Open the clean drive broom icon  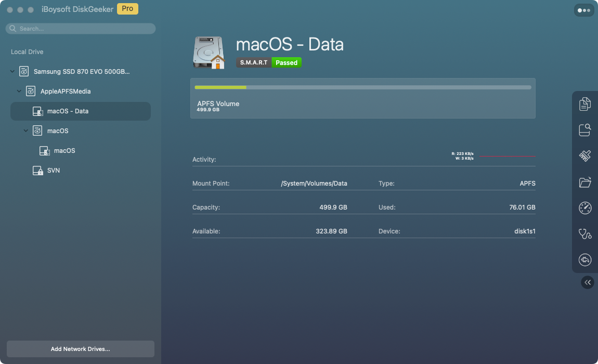coord(584,155)
